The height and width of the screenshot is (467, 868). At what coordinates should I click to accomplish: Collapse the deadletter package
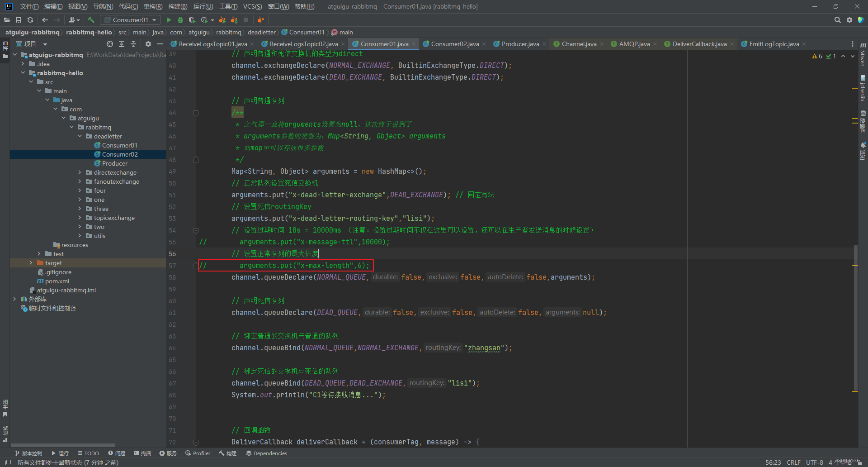(80, 136)
